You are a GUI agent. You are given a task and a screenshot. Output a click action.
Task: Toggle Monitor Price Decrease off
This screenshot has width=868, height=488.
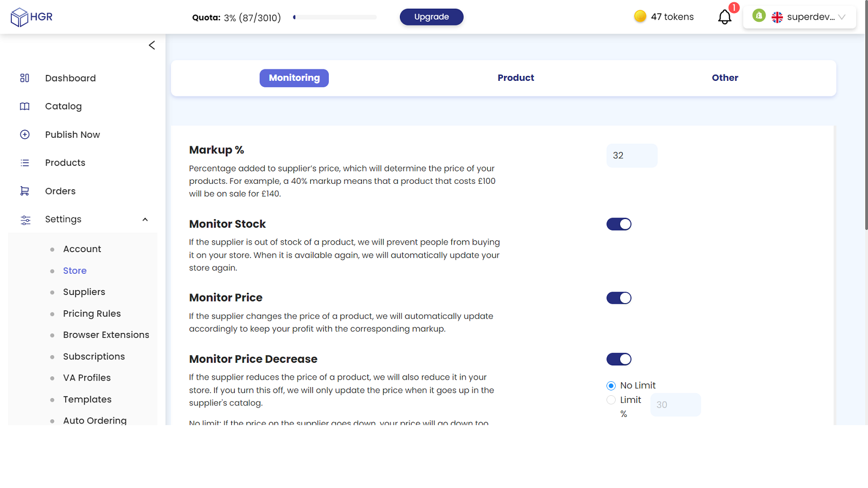[x=619, y=359]
